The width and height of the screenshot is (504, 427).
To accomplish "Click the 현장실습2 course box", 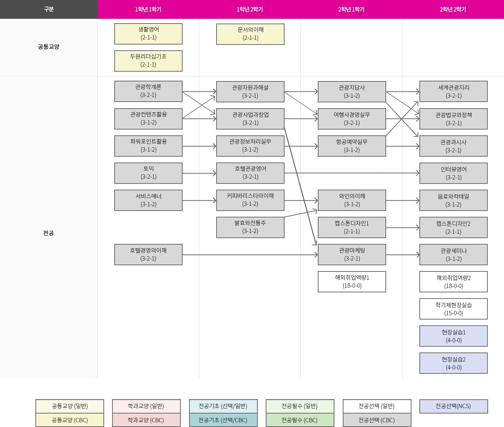I will click(453, 363).
